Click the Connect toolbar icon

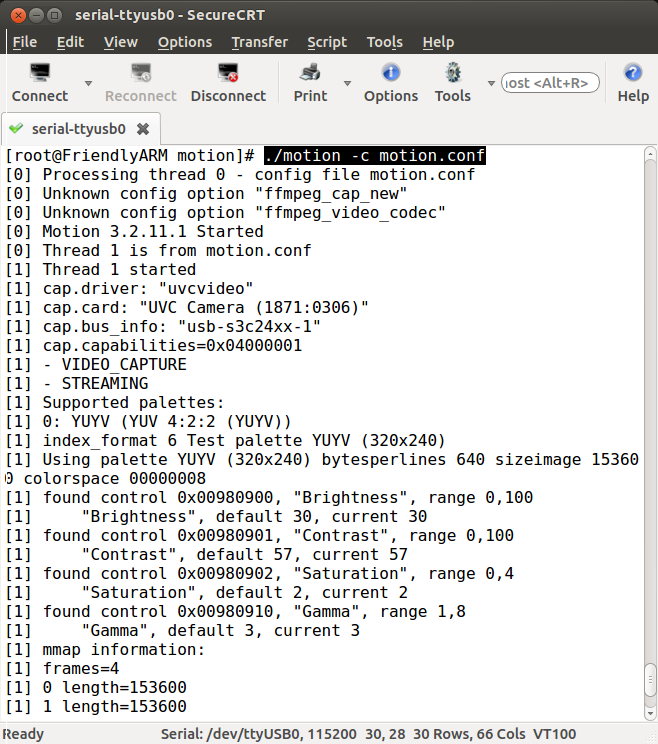pos(40,73)
